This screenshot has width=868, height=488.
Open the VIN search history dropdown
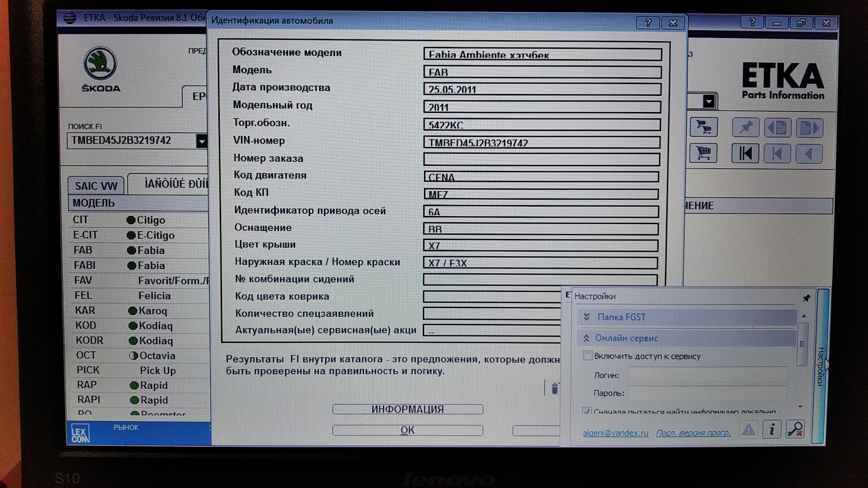(202, 141)
